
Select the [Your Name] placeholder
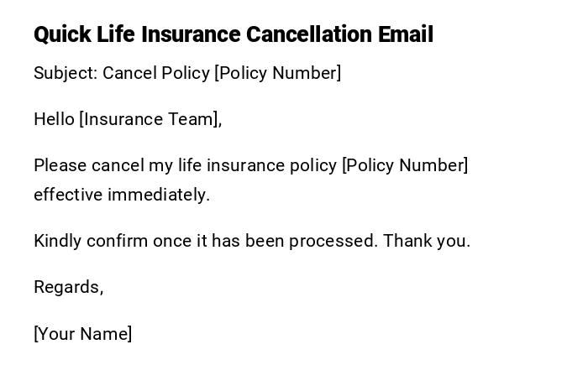[83, 334]
